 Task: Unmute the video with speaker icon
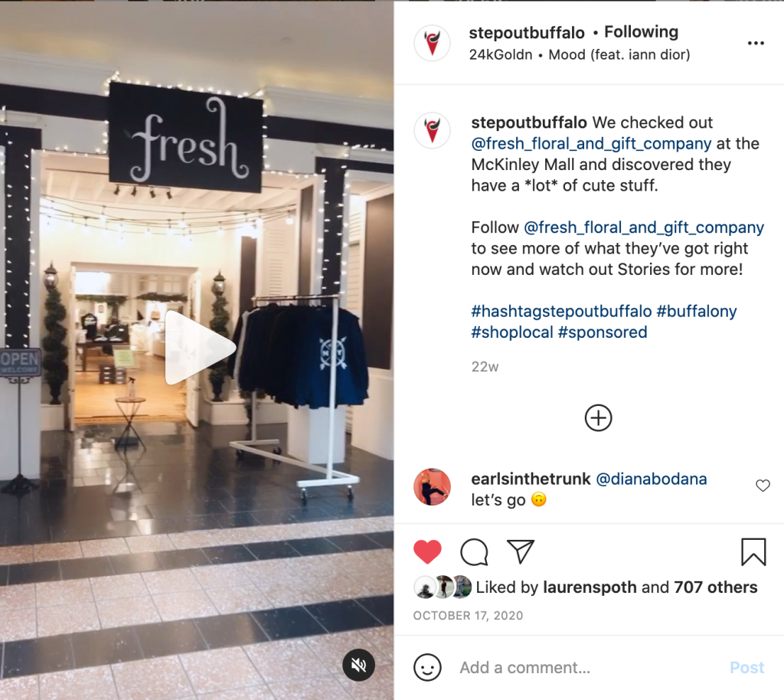pos(358,665)
